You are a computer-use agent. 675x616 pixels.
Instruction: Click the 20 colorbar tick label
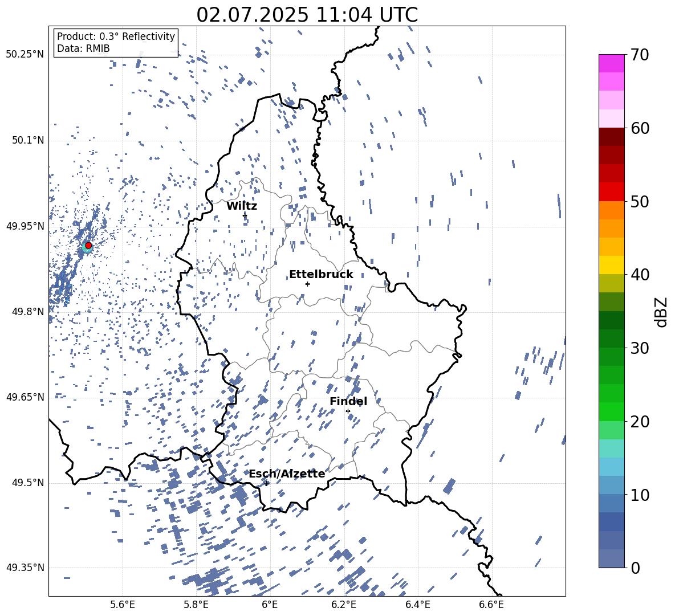640,421
